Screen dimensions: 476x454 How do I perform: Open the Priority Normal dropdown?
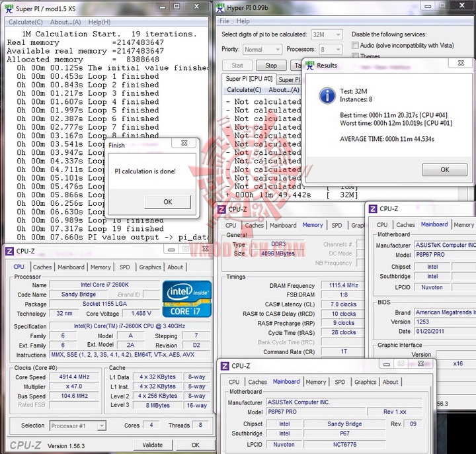(x=262, y=49)
